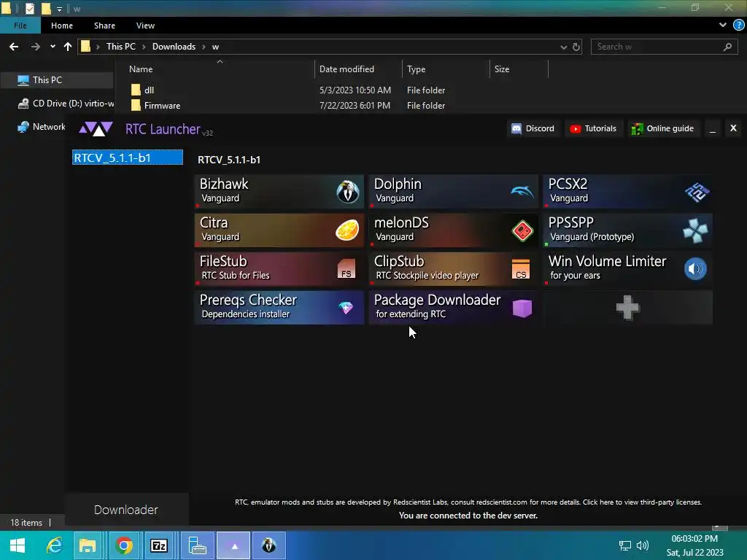Click the Search w input field
Image resolution: width=747 pixels, height=560 pixels.
[664, 47]
